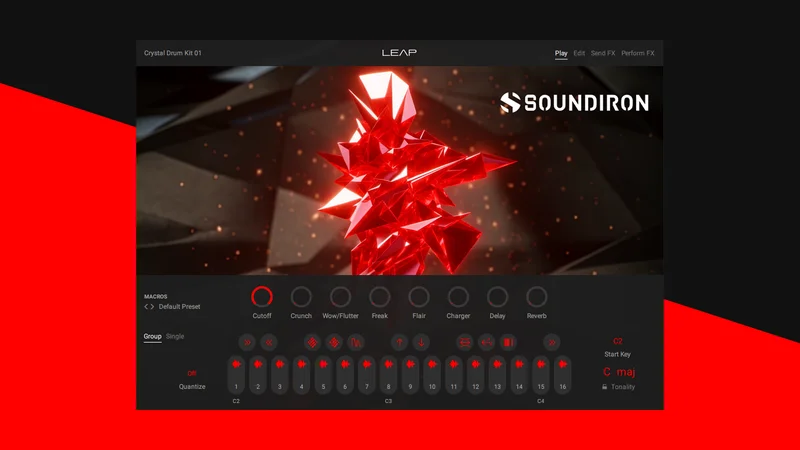Open the Default Preset macros menu
800x450 pixels.
coord(180,307)
